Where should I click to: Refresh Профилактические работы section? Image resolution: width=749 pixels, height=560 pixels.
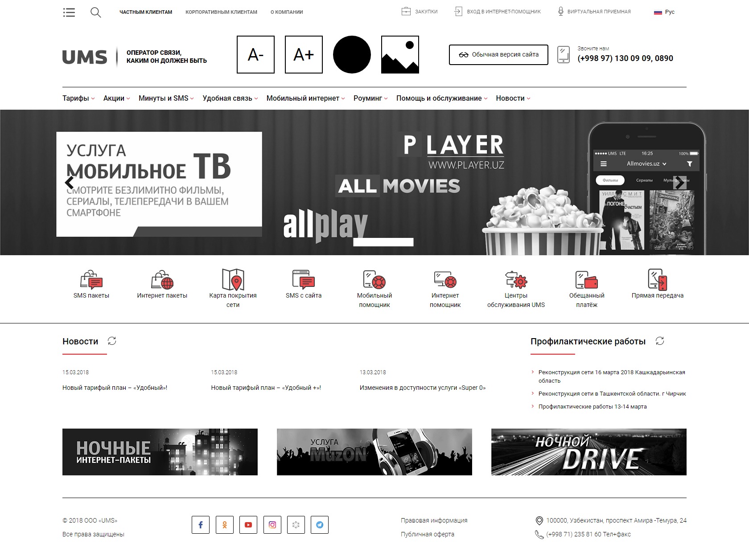click(x=660, y=341)
